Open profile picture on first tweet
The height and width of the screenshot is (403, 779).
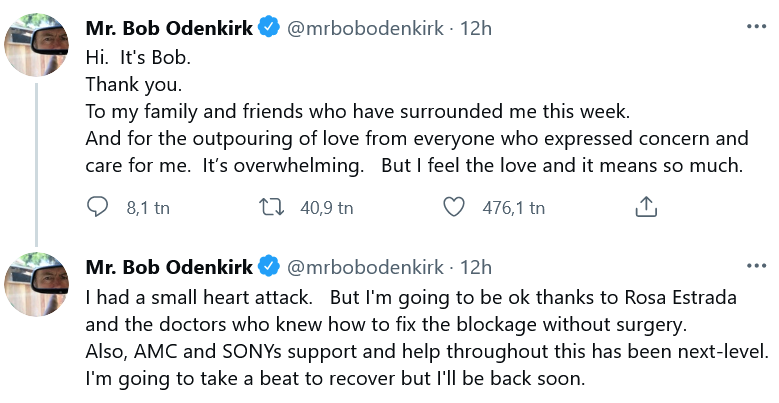[38, 46]
